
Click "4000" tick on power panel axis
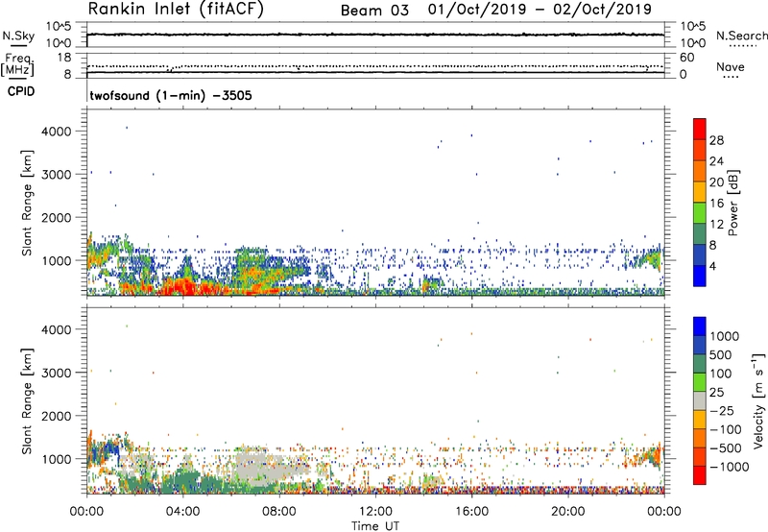57,132
